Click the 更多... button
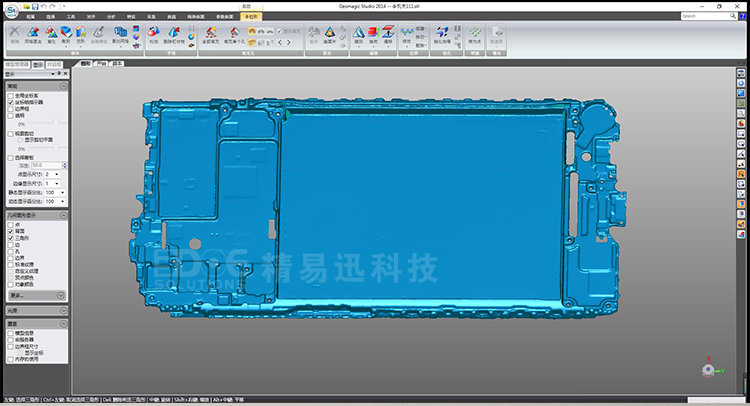 [x=17, y=296]
